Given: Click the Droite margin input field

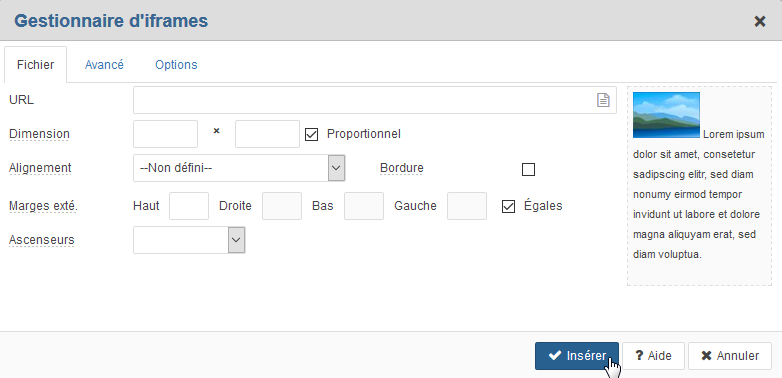Looking at the screenshot, I should 282,206.
